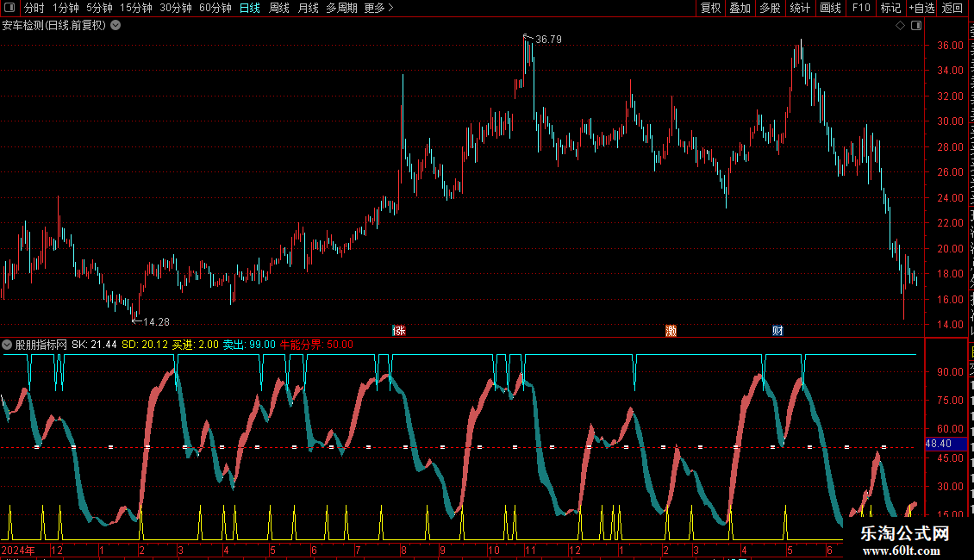The height and width of the screenshot is (560, 974).
Task: Click the 财 event marker on the chart
Action: click(x=777, y=330)
